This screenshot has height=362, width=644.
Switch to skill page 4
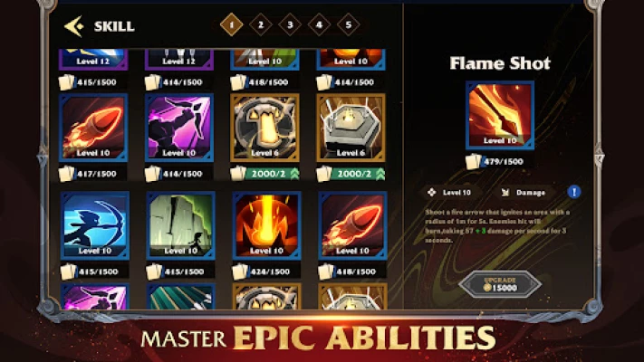point(319,24)
